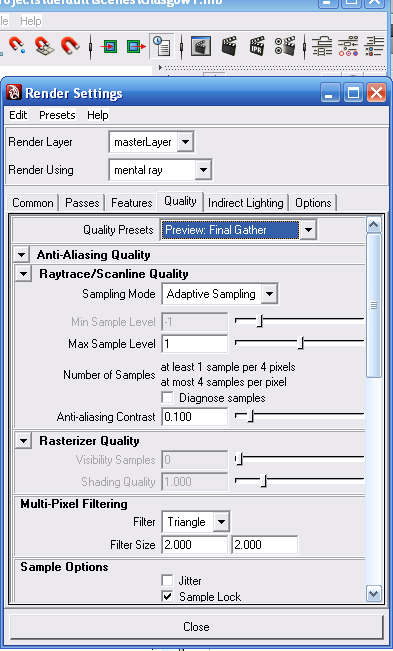Viewport: 393px width, 651px height.
Task: Click the Visibility Samples slider handle
Action: click(239, 459)
